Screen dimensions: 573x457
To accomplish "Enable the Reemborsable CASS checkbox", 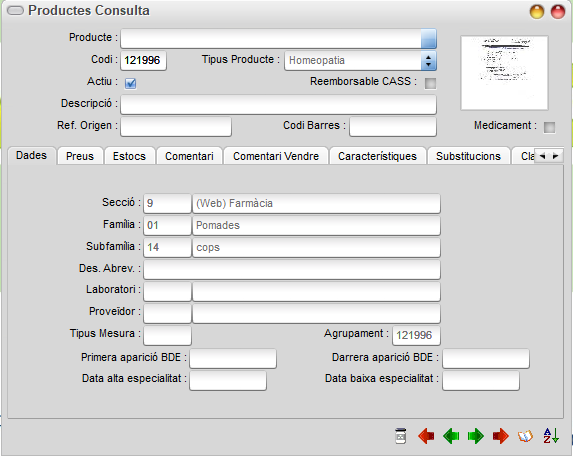I will click(x=430, y=83).
